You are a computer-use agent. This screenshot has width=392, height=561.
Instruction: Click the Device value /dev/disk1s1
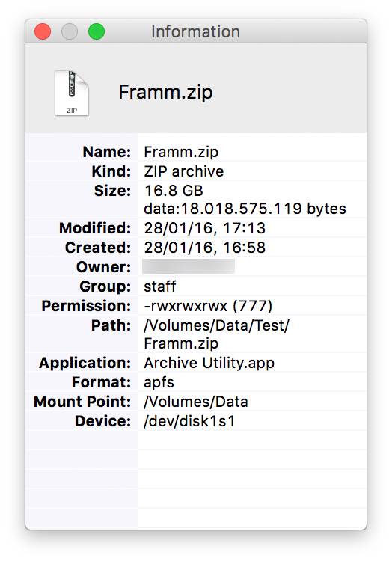(189, 421)
